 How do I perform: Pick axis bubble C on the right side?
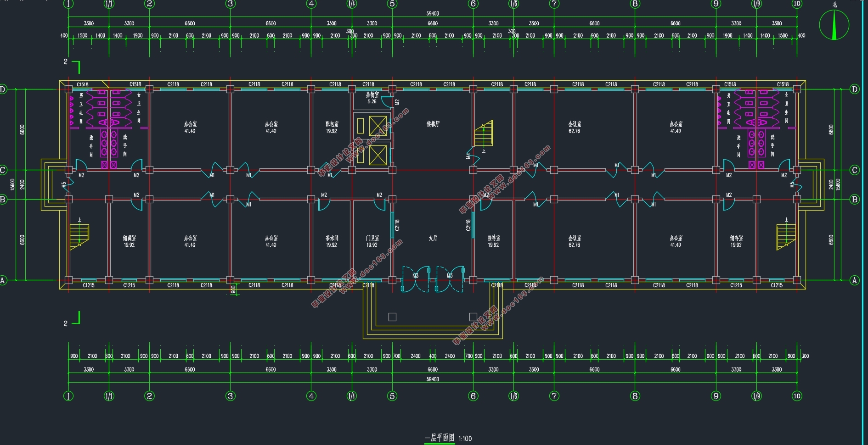(855, 170)
